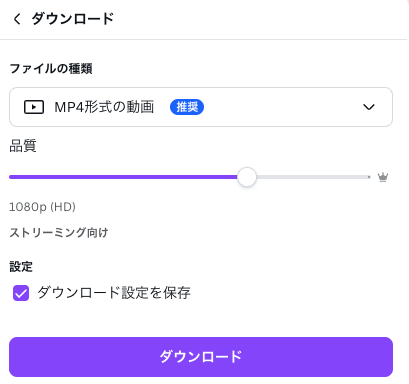Click the 1080p (HD) resolution text

[42, 207]
